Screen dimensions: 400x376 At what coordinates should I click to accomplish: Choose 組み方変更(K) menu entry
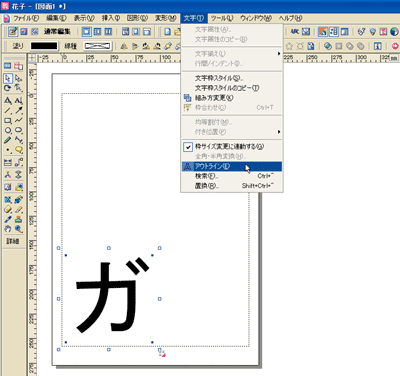pos(232,98)
